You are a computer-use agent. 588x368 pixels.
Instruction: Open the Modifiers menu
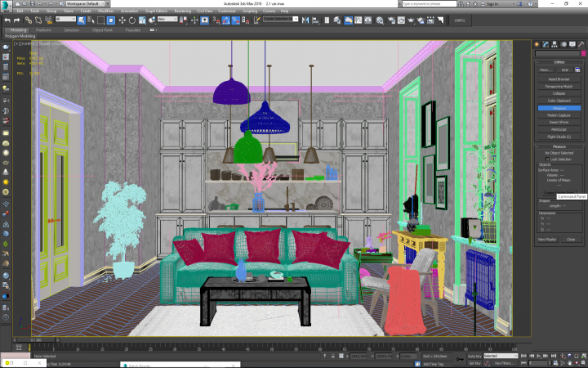[105, 11]
